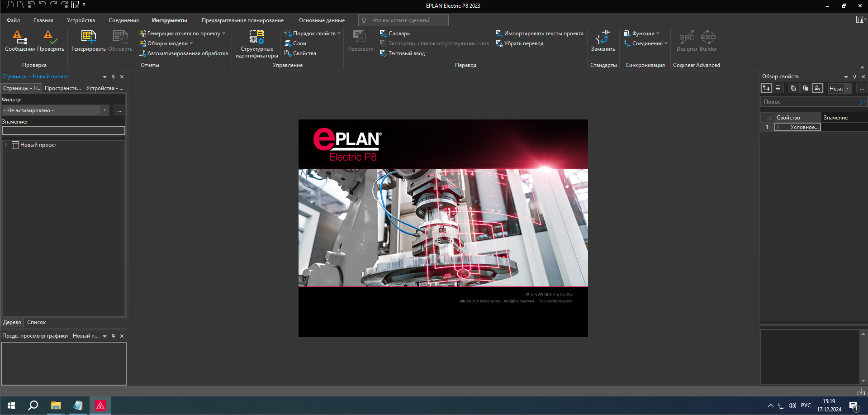Открыть «Структурные идентификаторы»

tap(256, 43)
